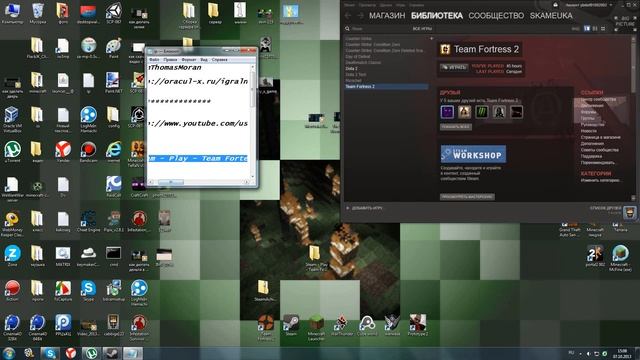
Task: Open the Формат menu in Notepad
Action: pyautogui.click(x=189, y=60)
